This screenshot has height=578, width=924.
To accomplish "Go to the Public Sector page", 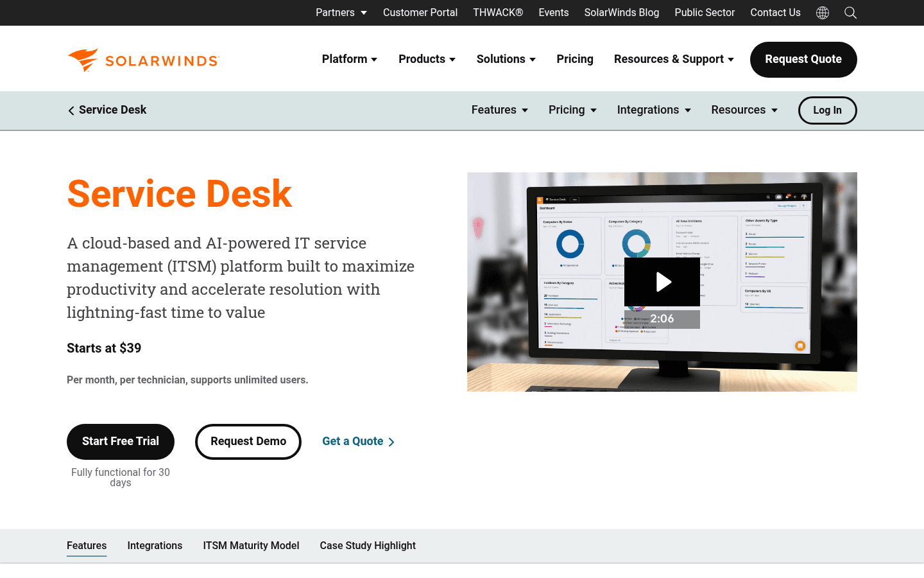I will point(705,13).
